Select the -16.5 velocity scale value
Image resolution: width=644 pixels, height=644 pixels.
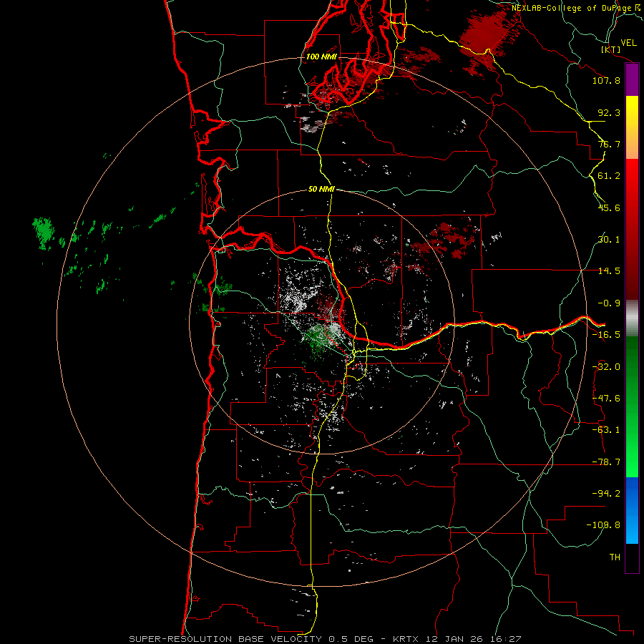pyautogui.click(x=606, y=335)
